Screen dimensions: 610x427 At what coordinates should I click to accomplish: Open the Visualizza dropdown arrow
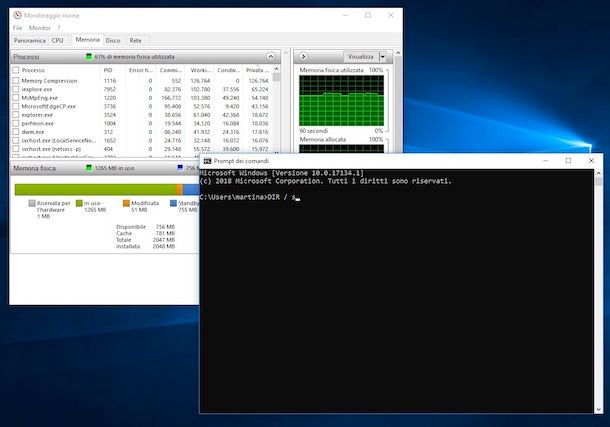(382, 57)
